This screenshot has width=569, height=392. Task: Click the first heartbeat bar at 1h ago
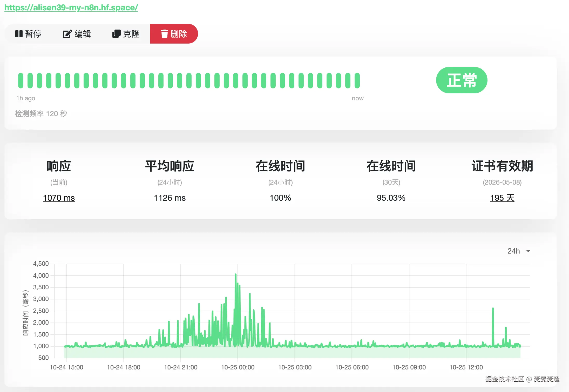click(x=21, y=80)
